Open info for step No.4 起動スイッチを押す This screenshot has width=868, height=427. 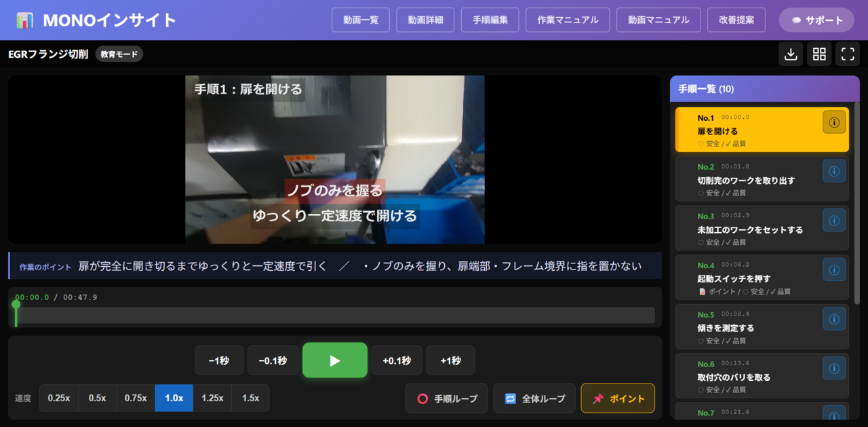pos(834,270)
